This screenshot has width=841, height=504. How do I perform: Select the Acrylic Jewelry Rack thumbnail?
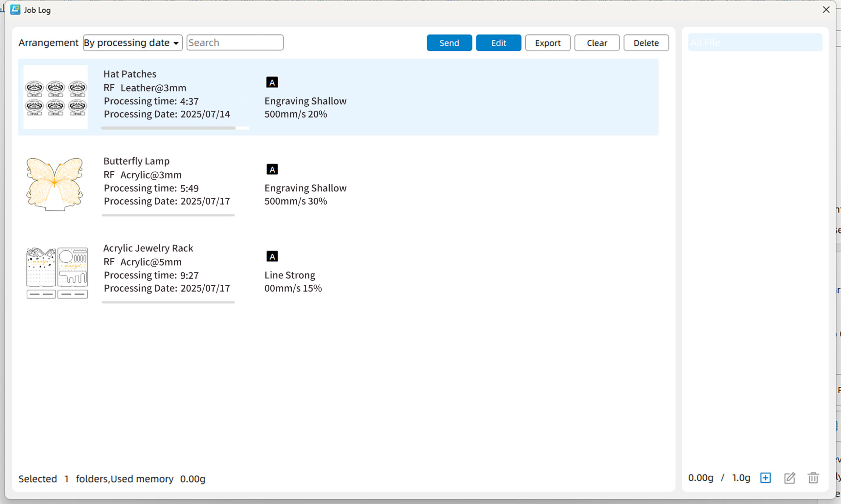(57, 273)
